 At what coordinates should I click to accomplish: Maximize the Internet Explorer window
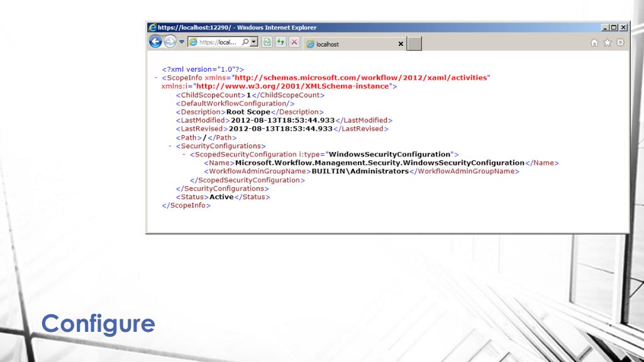614,28
